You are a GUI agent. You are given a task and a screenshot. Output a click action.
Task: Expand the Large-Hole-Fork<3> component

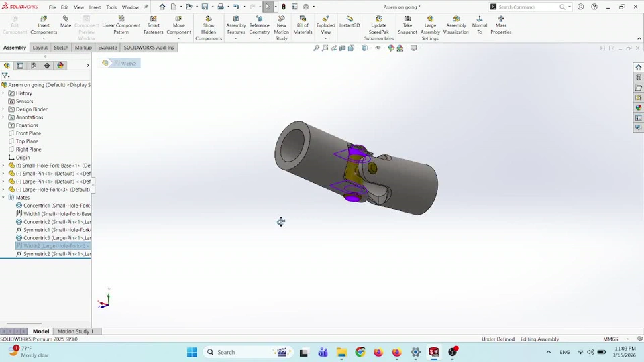pyautogui.click(x=3, y=190)
